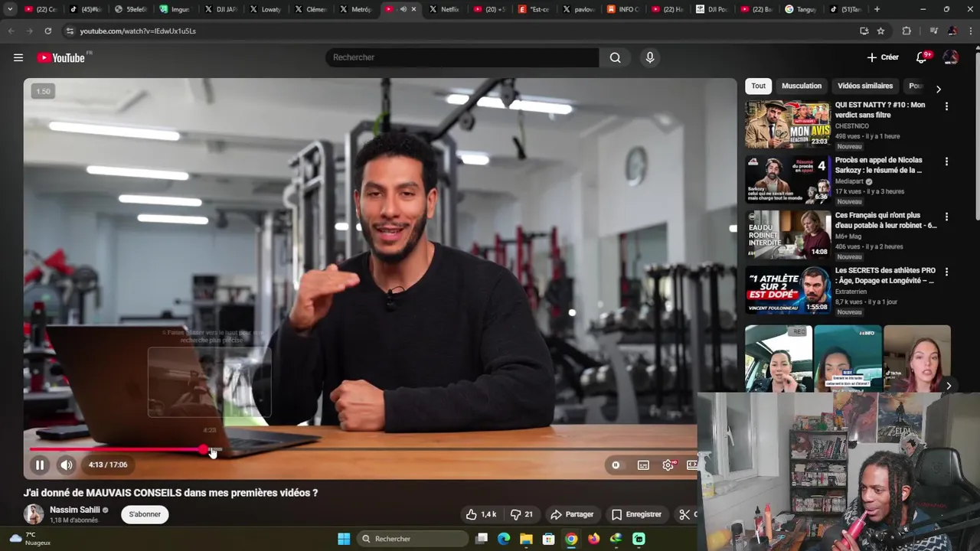Open the eau potable M6+ Mag video
The image size is (980, 551).
tap(788, 234)
